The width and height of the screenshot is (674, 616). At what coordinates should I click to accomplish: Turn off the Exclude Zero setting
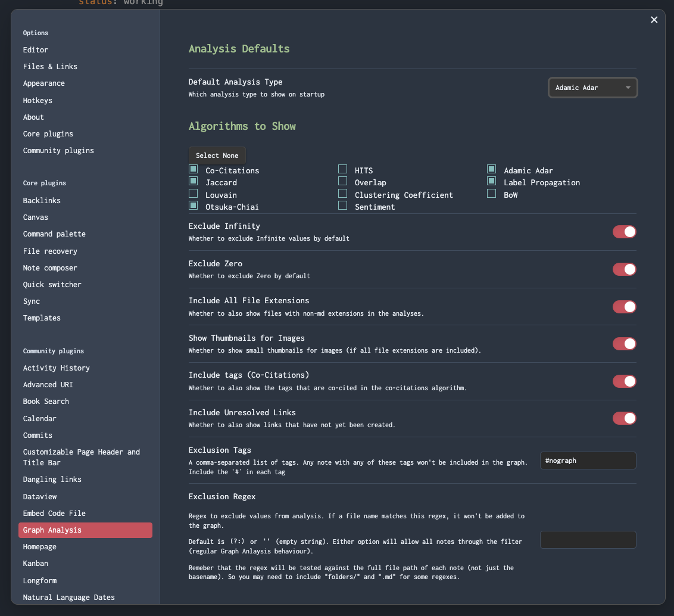tap(624, 269)
